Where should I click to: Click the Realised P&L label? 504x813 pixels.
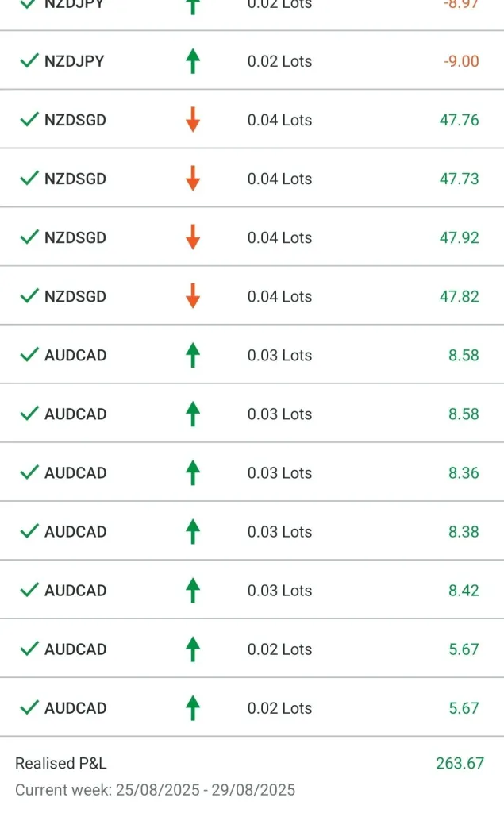(x=60, y=764)
